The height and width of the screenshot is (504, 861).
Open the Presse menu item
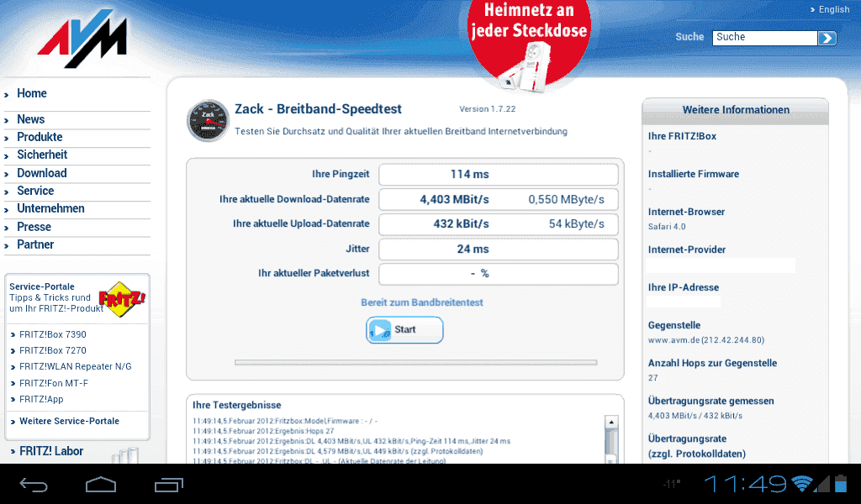tap(34, 227)
